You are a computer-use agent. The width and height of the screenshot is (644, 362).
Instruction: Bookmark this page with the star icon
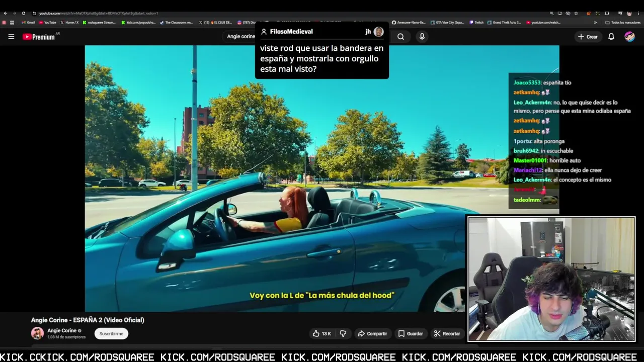click(x=576, y=13)
